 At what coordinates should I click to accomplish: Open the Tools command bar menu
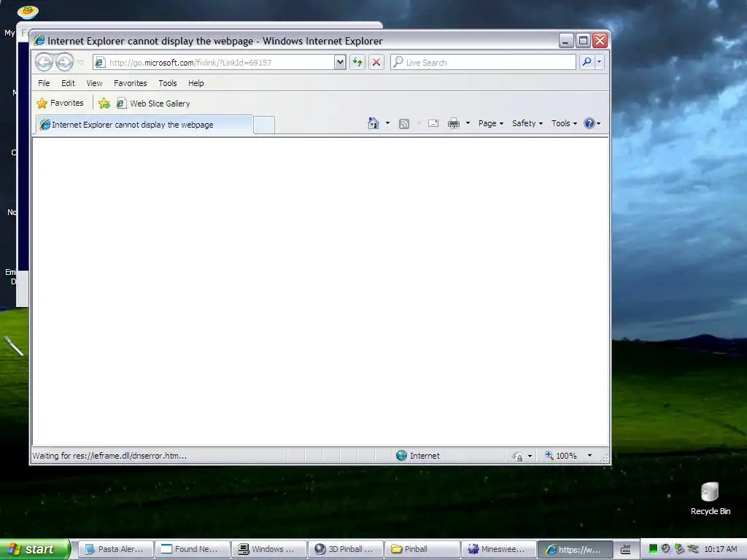pyautogui.click(x=564, y=123)
